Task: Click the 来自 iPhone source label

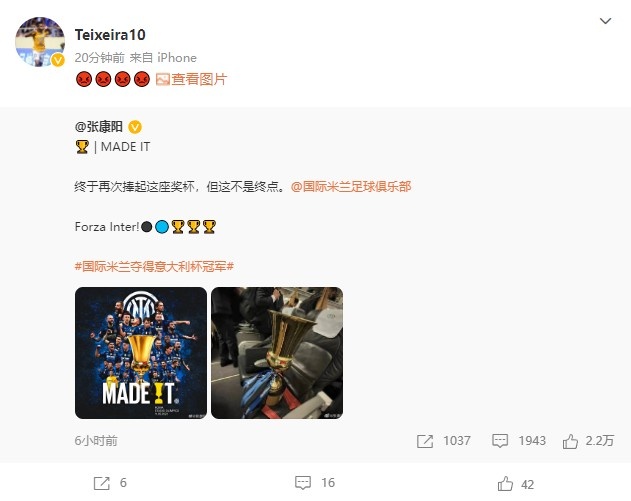Action: coord(163,58)
